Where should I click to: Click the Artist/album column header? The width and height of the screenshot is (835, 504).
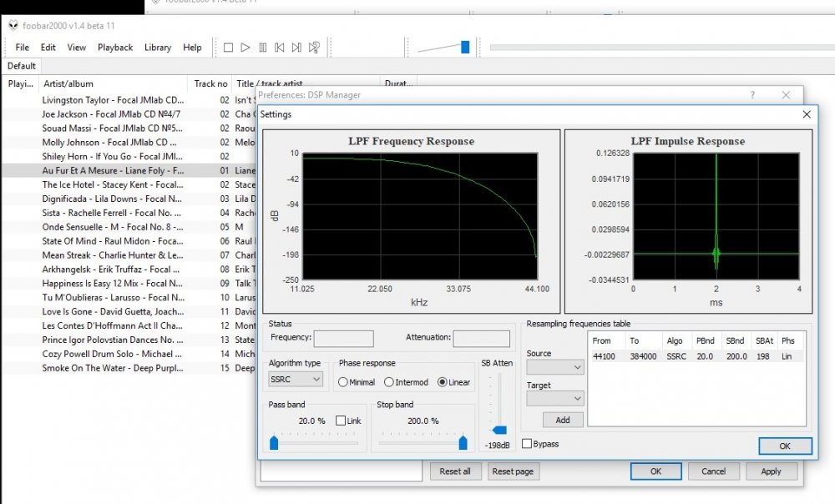(x=114, y=83)
